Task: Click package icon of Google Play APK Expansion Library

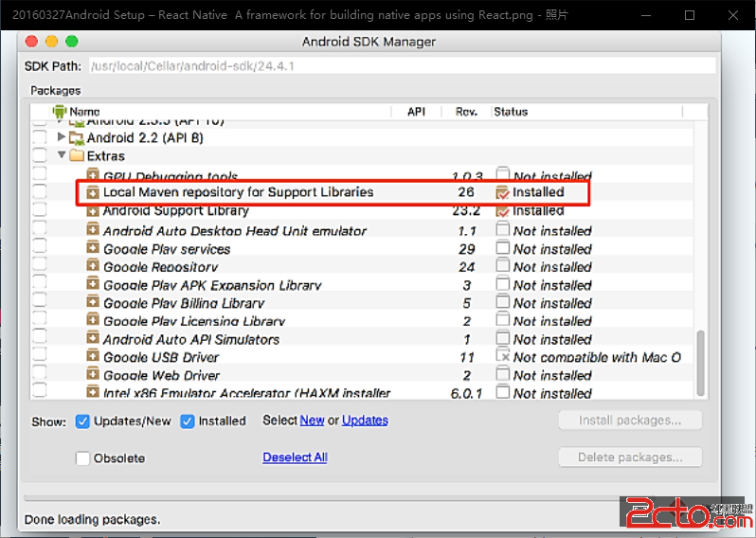Action: (x=93, y=283)
